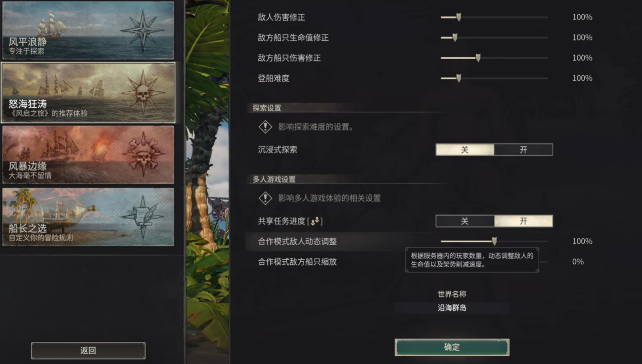The height and width of the screenshot is (364, 642).
Task: Click the 返回 back button
Action: (x=88, y=350)
